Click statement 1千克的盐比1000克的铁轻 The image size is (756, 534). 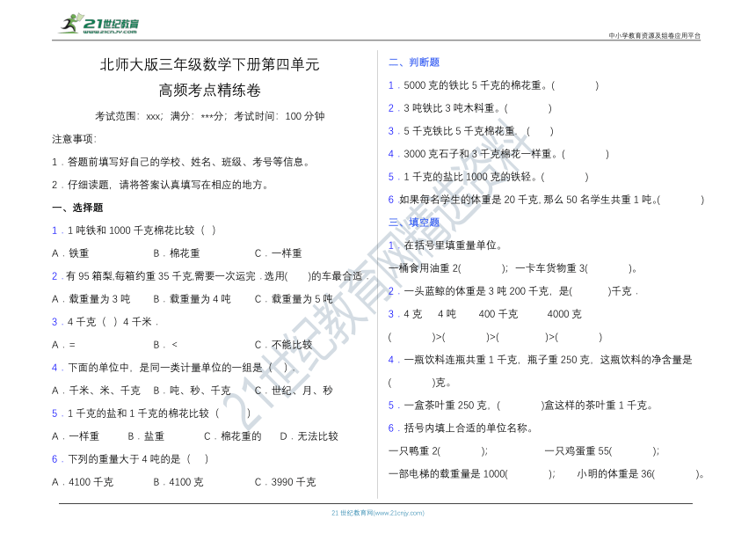[489, 177]
